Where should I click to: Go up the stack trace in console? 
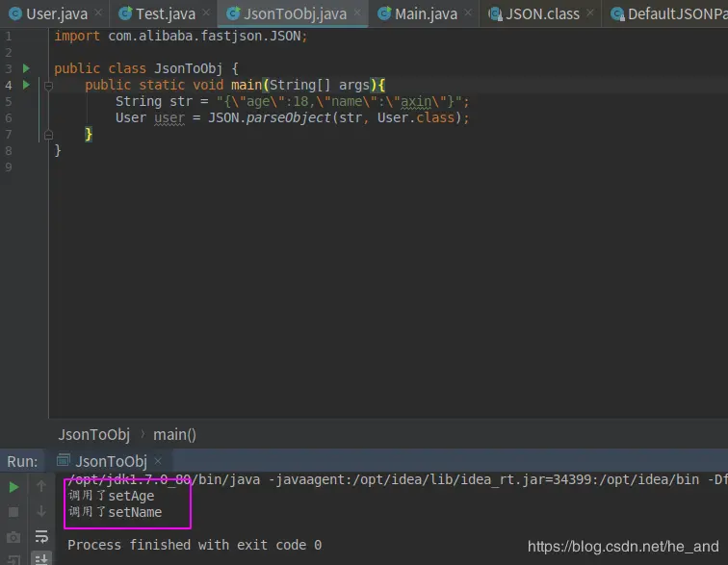tap(41, 486)
